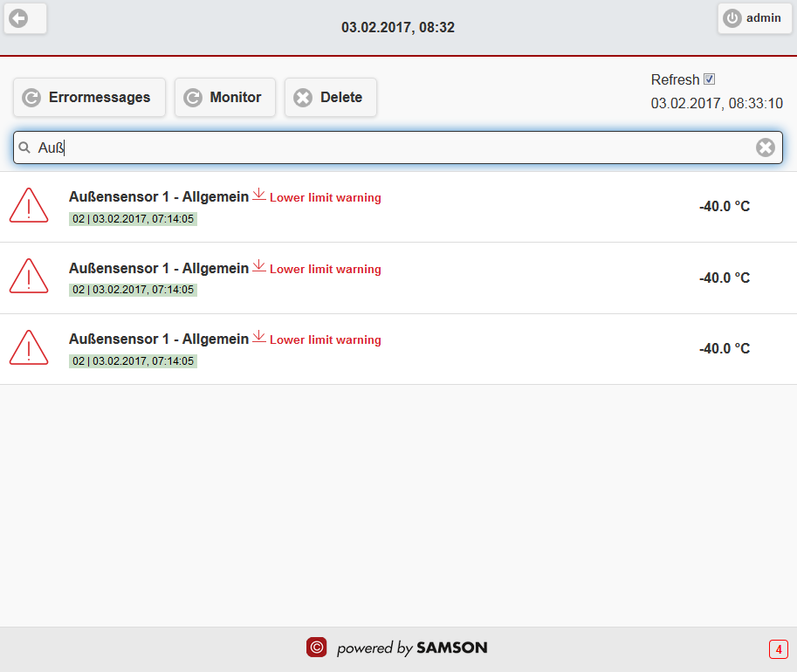Click the first row's lower limit arrow icon
797x672 pixels.
[x=259, y=195]
